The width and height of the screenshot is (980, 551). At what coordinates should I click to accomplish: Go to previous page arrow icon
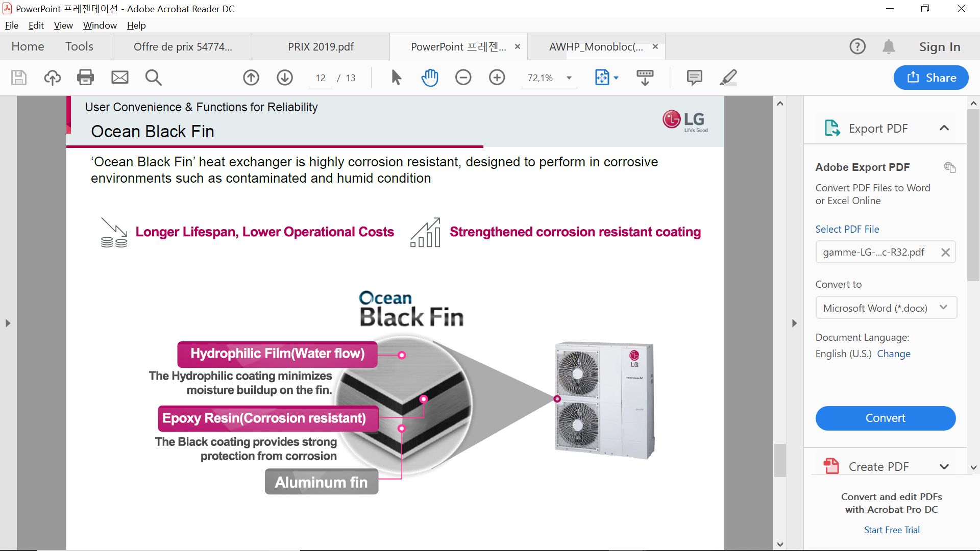pyautogui.click(x=251, y=78)
